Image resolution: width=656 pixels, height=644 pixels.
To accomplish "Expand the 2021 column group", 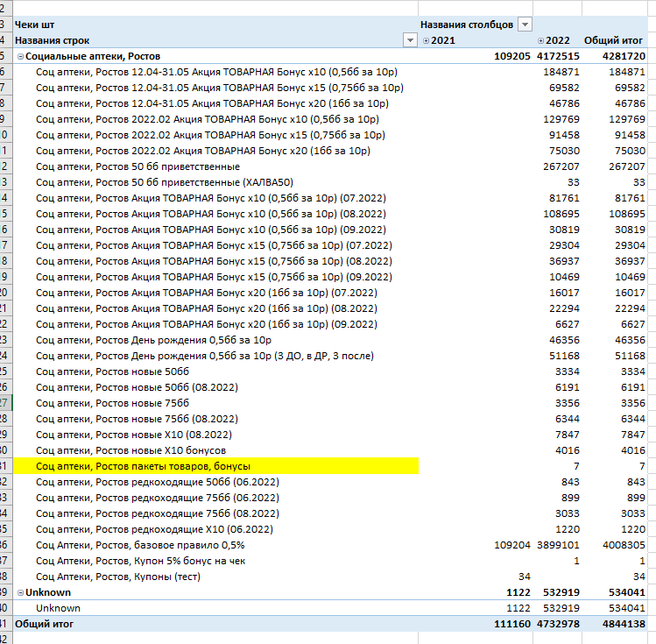I will [426, 41].
